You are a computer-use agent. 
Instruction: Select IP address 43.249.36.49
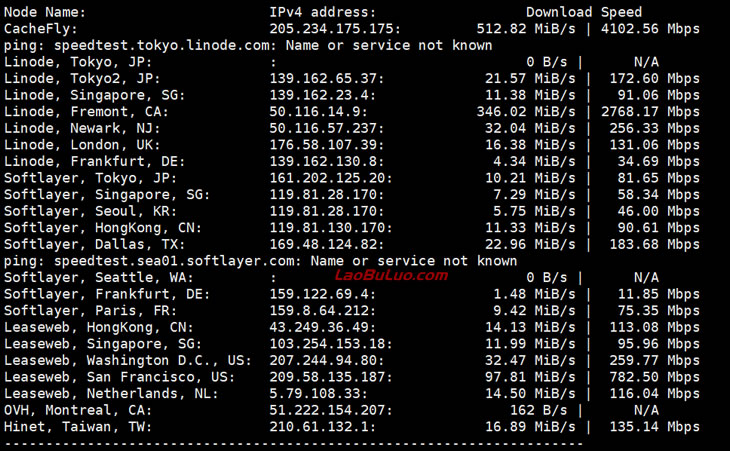pyautogui.click(x=323, y=328)
